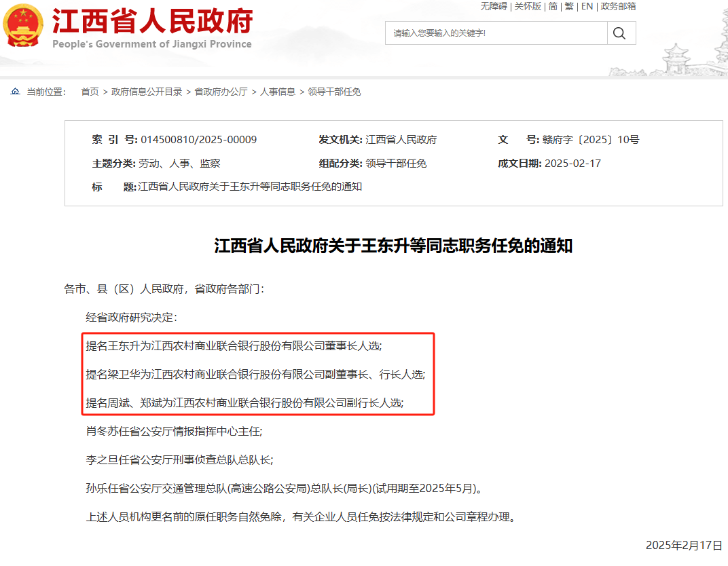This screenshot has width=728, height=566.
Task: Switch to traditional Chinese 繁
Action: 569,6
